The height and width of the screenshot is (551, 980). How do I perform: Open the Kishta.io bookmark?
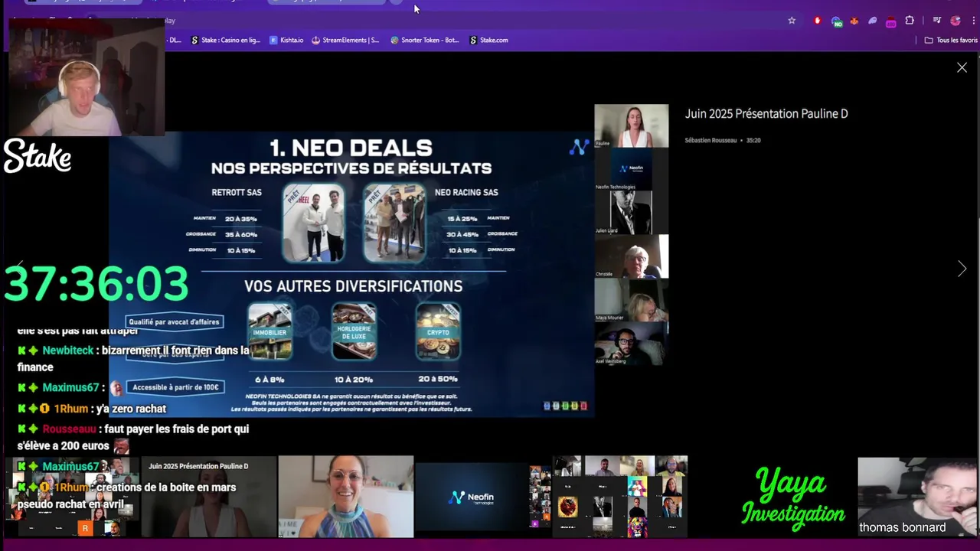point(286,40)
